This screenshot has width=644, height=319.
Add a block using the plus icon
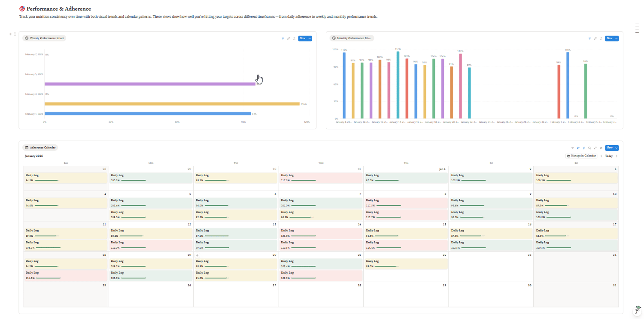coord(10,34)
